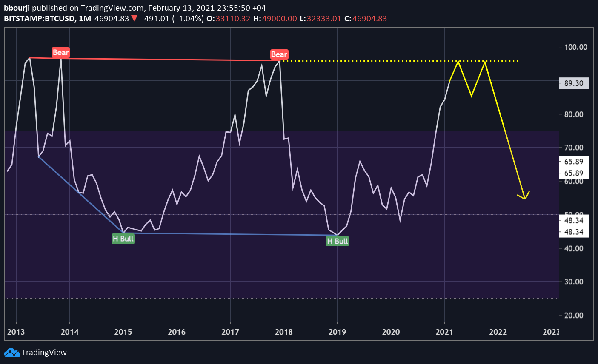Click the last price value 46904.83 beside the 1M label

point(112,19)
